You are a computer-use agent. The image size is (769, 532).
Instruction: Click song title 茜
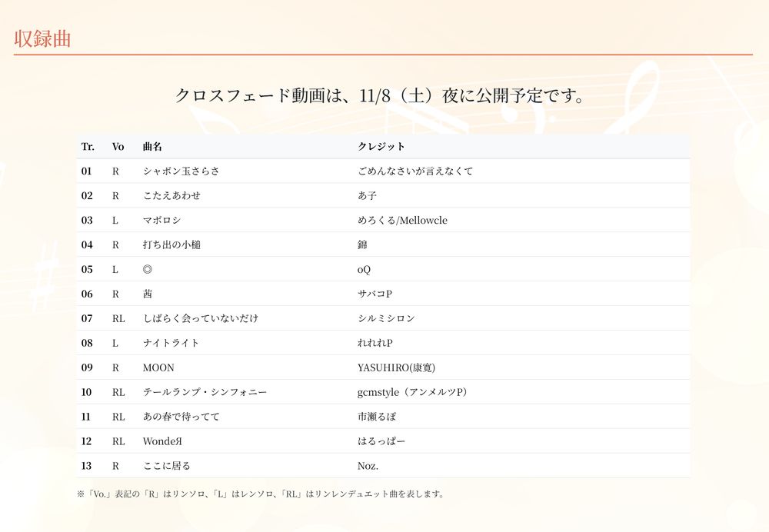[147, 294]
